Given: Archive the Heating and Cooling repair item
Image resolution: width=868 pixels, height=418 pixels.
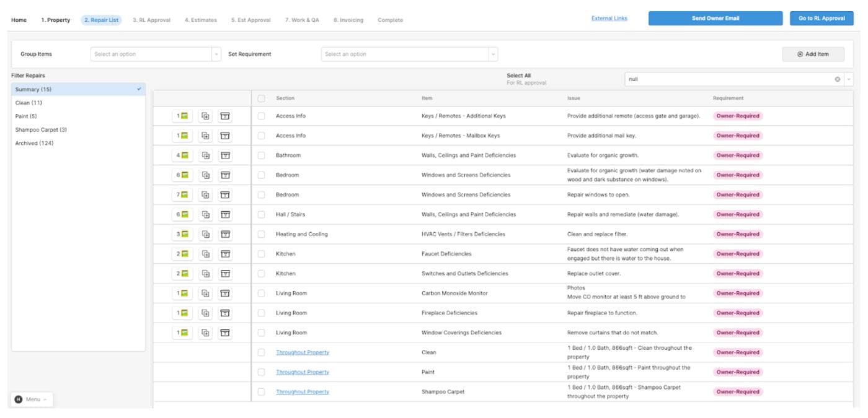Looking at the screenshot, I should tap(225, 234).
